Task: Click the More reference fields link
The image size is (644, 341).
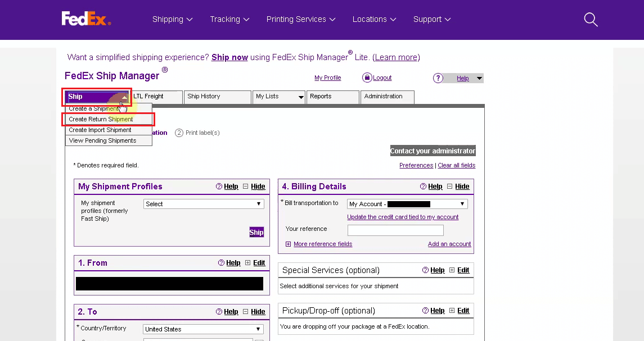Action: tap(323, 244)
